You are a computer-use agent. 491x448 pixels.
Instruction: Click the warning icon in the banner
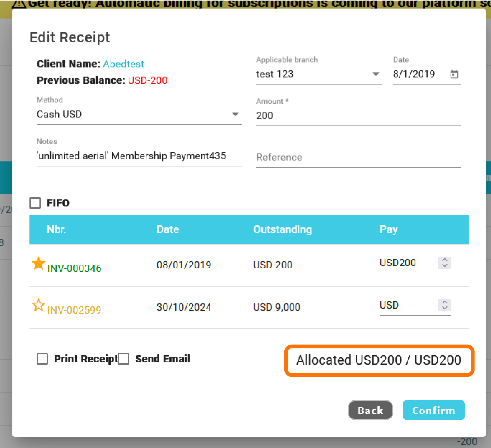[19, 4]
